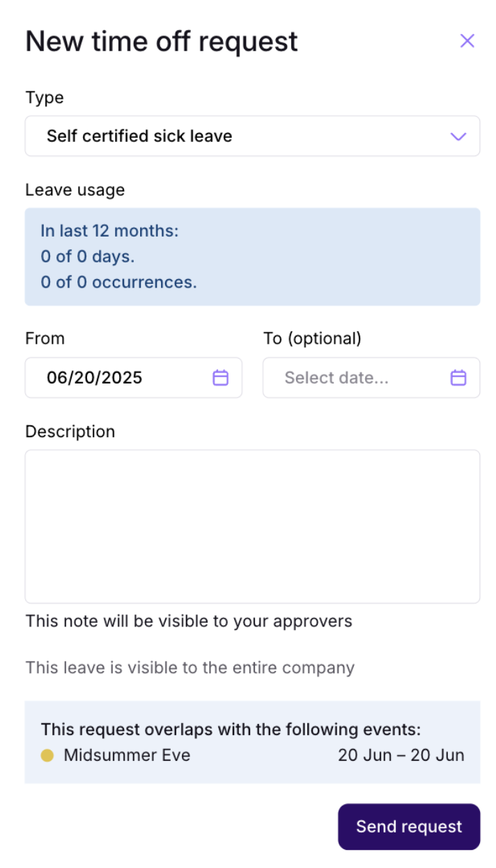Click the 'visible to your approvers' note
The height and width of the screenshot is (868, 496).
(189, 621)
